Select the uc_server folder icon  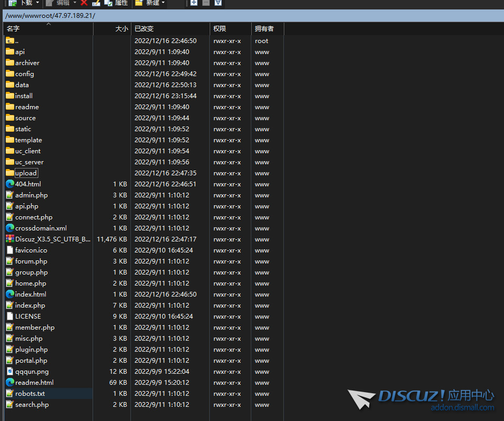point(10,162)
